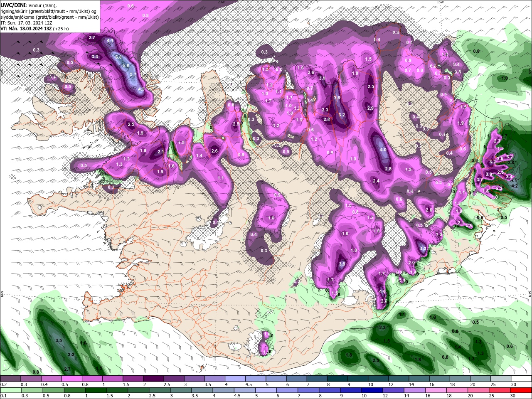The width and height of the screenshot is (532, 399).
Task: Select the "IT: Sun. 17. 03. 2024 12Z" line
Action: coord(26,23)
